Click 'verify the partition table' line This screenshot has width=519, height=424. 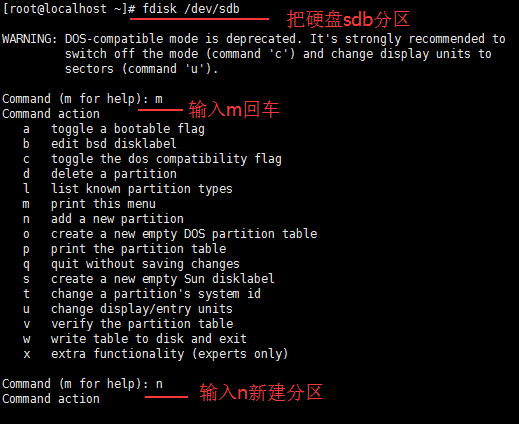[128, 324]
